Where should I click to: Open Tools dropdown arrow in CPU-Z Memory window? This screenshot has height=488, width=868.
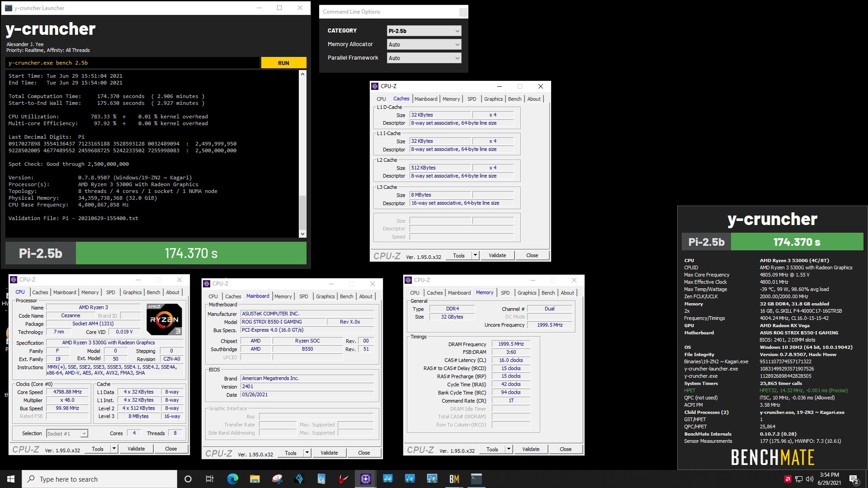click(x=509, y=449)
